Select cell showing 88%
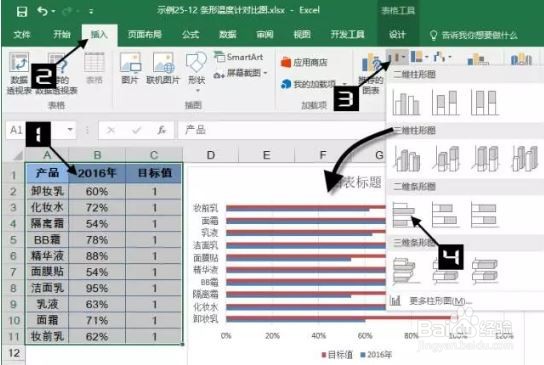This screenshot has width=544, height=365. (97, 256)
